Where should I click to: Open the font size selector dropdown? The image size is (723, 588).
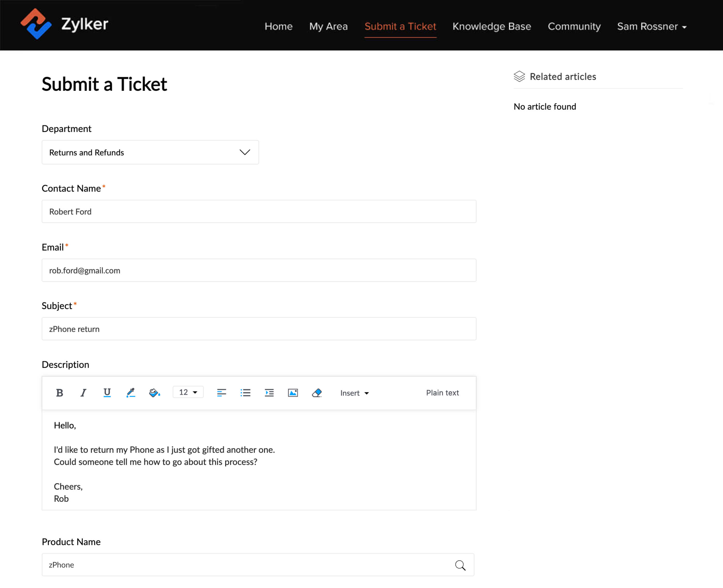click(188, 393)
